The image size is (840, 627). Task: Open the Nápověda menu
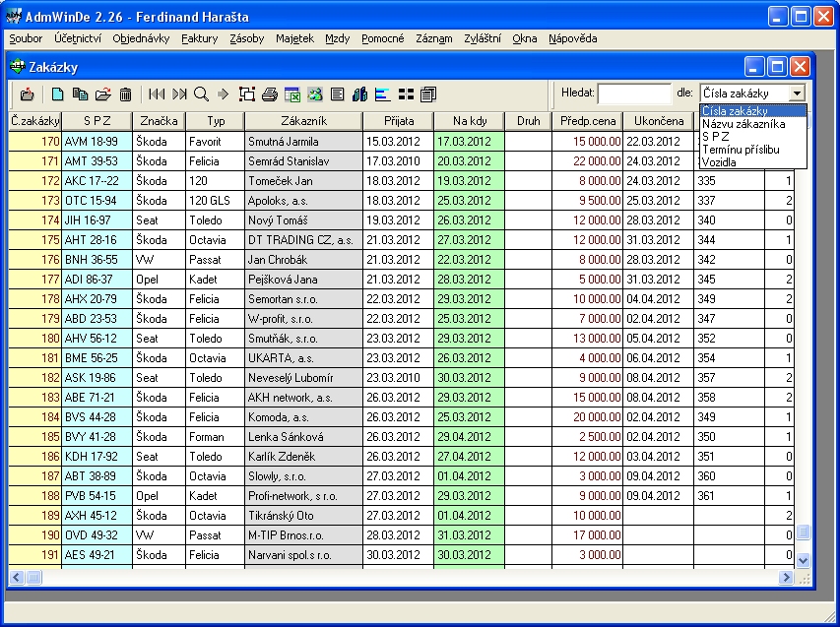pyautogui.click(x=573, y=38)
